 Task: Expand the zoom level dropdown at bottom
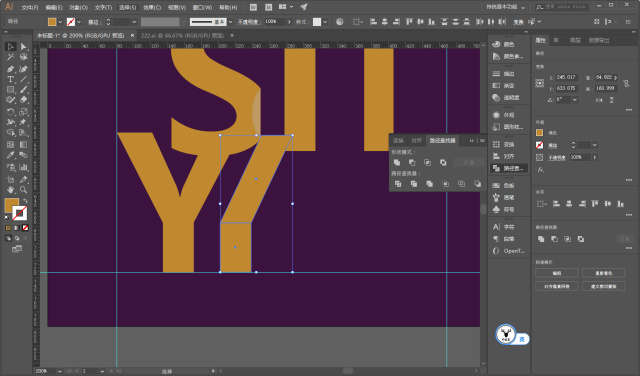(60, 371)
